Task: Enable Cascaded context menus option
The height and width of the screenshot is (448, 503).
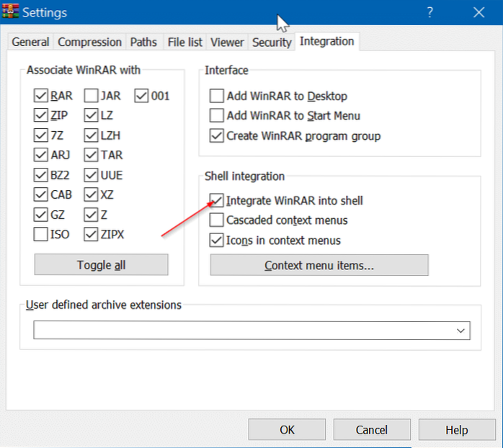Action: click(216, 220)
